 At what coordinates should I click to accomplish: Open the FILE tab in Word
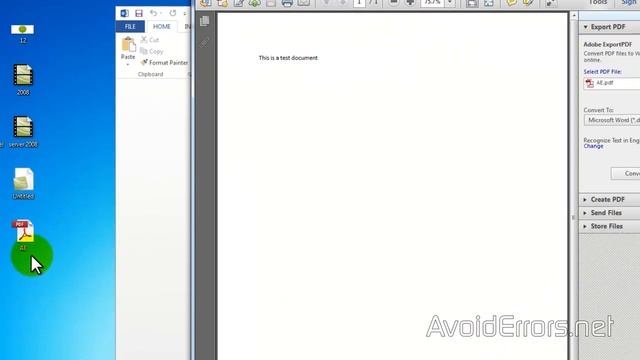tap(130, 27)
